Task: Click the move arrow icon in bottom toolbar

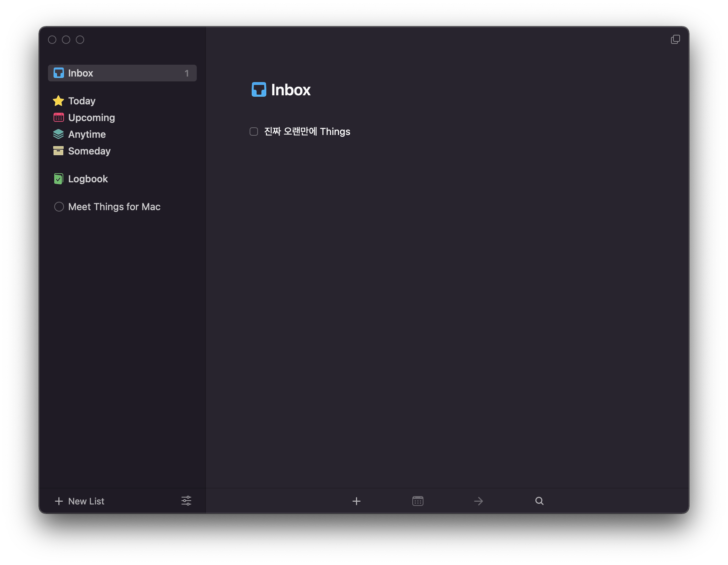Action: tap(478, 501)
